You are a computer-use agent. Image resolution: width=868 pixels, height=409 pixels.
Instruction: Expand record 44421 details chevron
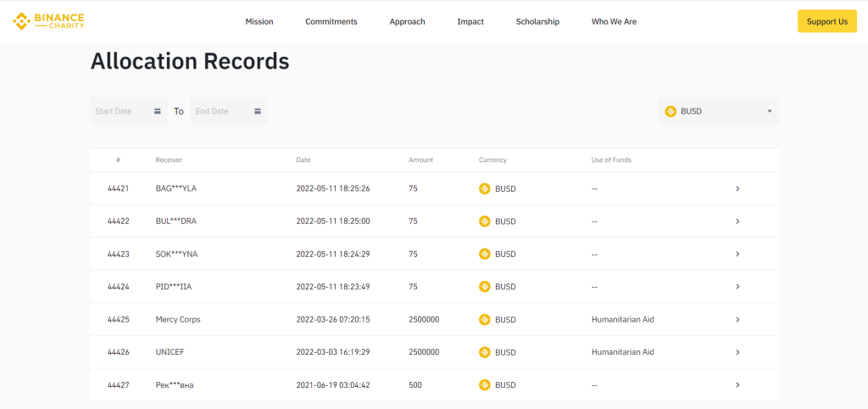tap(737, 188)
